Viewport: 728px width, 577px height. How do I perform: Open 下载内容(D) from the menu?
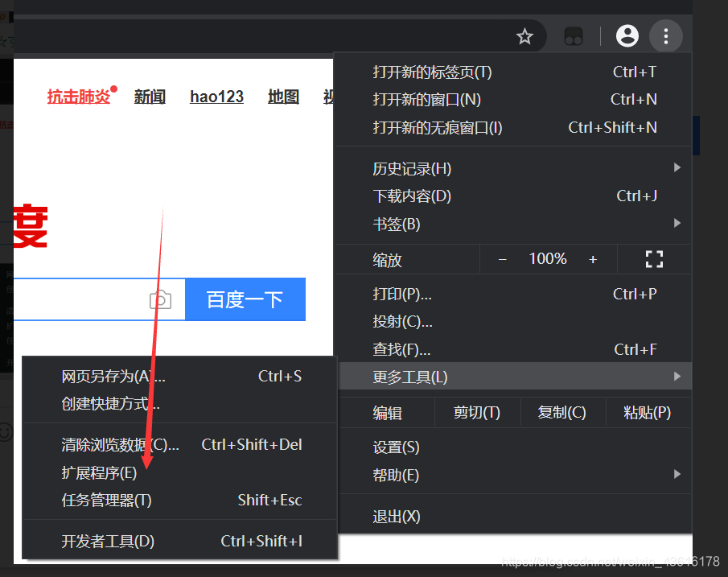point(512,196)
